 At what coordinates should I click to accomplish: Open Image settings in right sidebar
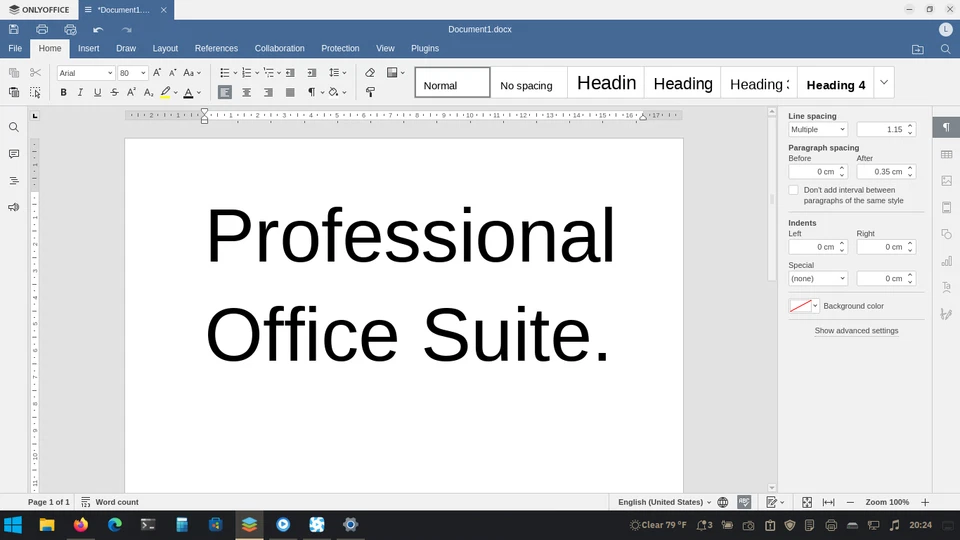[x=947, y=181]
